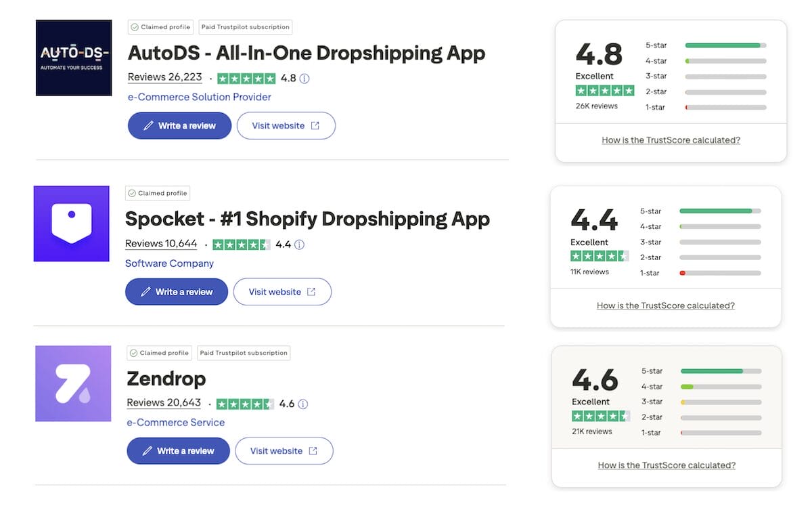Viewport: 812px width, 512px height.
Task: Click Visit website for Zendrop
Action: tap(284, 450)
